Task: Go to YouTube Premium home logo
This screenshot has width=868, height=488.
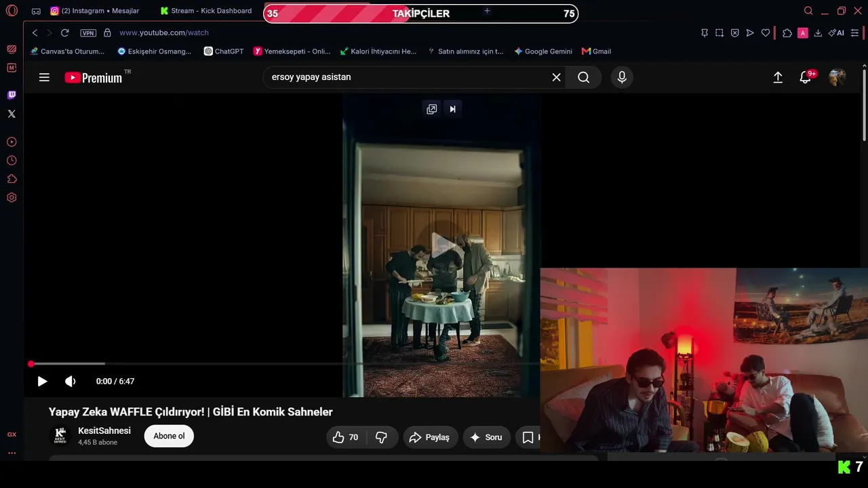Action: (x=94, y=77)
